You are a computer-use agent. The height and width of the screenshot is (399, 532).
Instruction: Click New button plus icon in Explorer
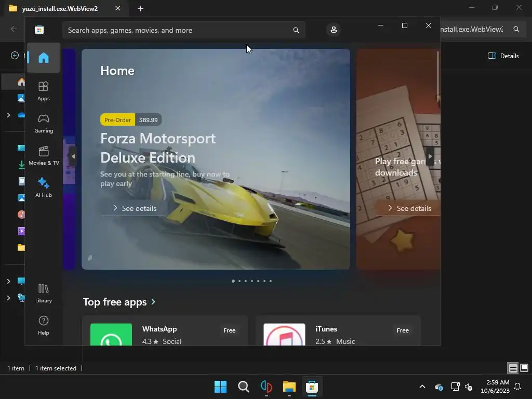pyautogui.click(x=15, y=55)
